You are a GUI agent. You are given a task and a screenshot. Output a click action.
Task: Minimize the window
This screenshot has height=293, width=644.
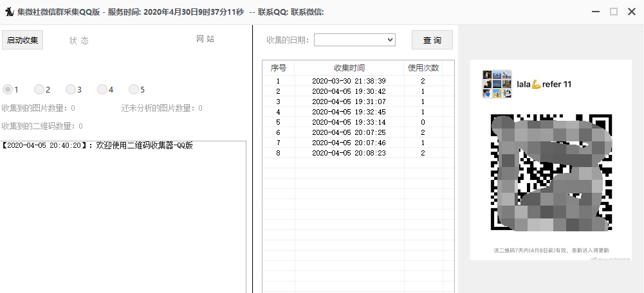596,12
